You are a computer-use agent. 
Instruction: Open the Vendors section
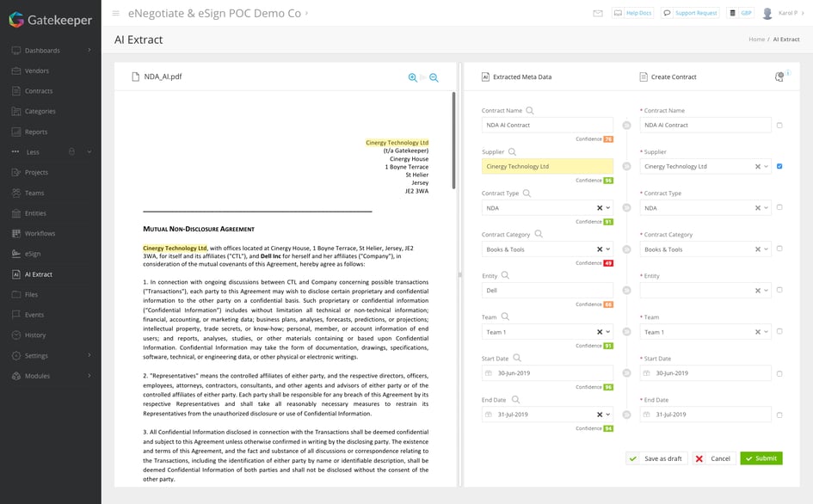click(40, 71)
